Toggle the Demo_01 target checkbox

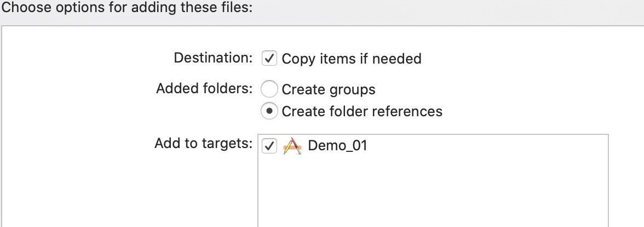269,146
